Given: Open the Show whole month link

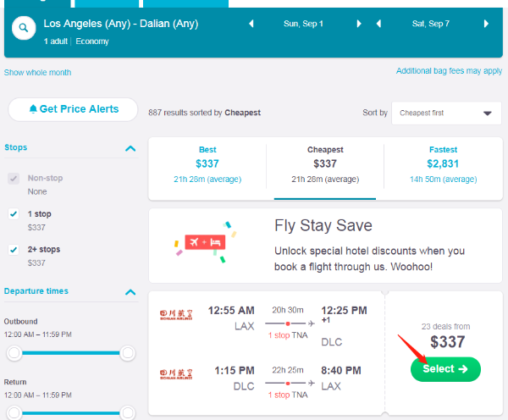Looking at the screenshot, I should click(x=38, y=73).
